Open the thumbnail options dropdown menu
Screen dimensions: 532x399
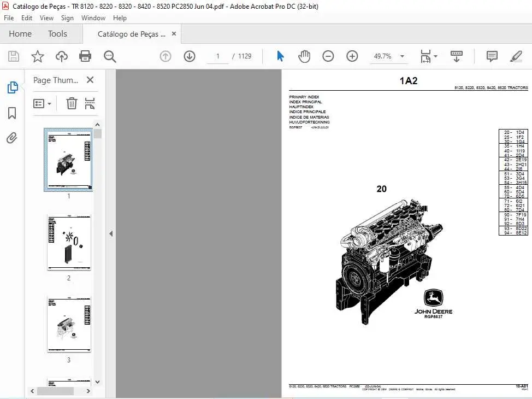[43, 103]
